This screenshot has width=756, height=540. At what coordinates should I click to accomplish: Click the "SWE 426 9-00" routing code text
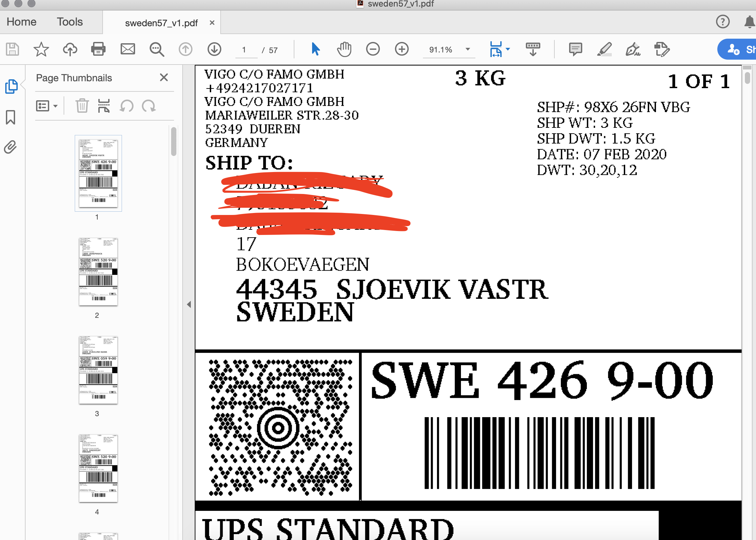(x=542, y=380)
